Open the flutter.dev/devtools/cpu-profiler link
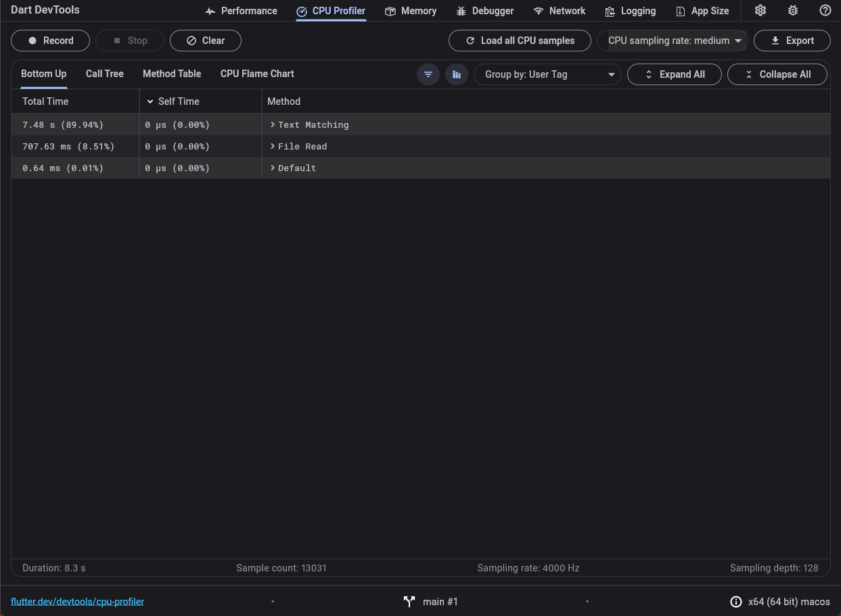Screen dimensions: 841x616 click(x=77, y=602)
